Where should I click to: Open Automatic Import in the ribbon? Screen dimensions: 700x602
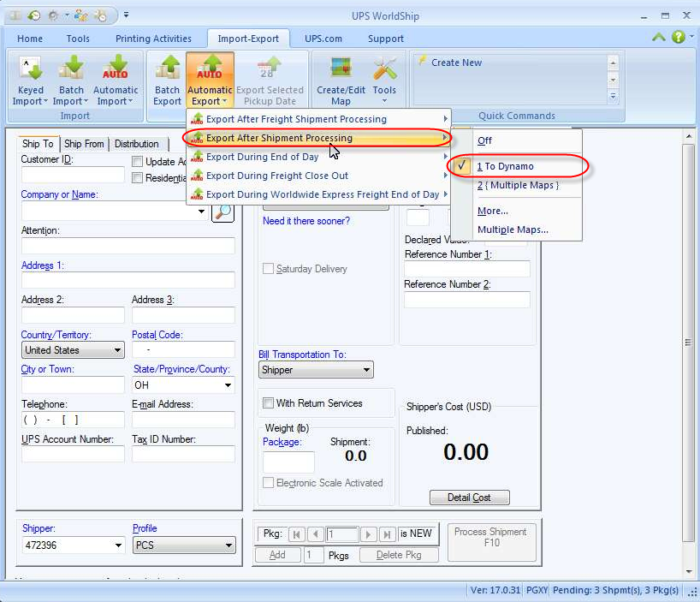(x=116, y=80)
